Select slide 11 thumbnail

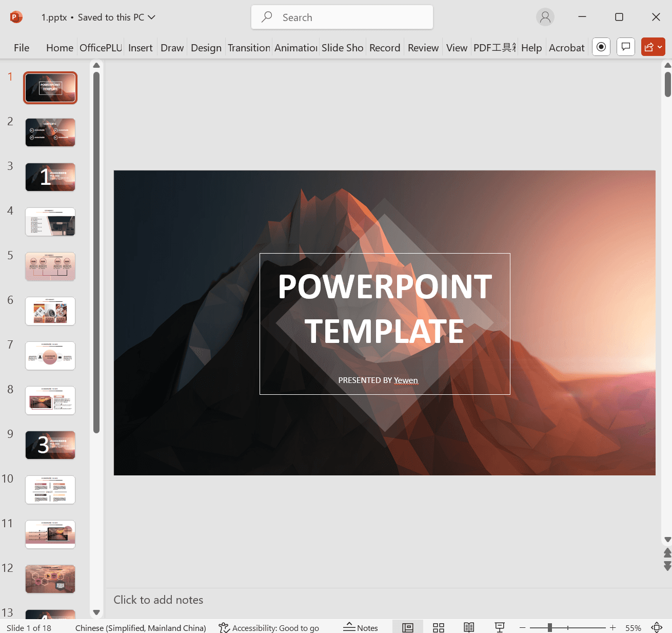pos(50,534)
